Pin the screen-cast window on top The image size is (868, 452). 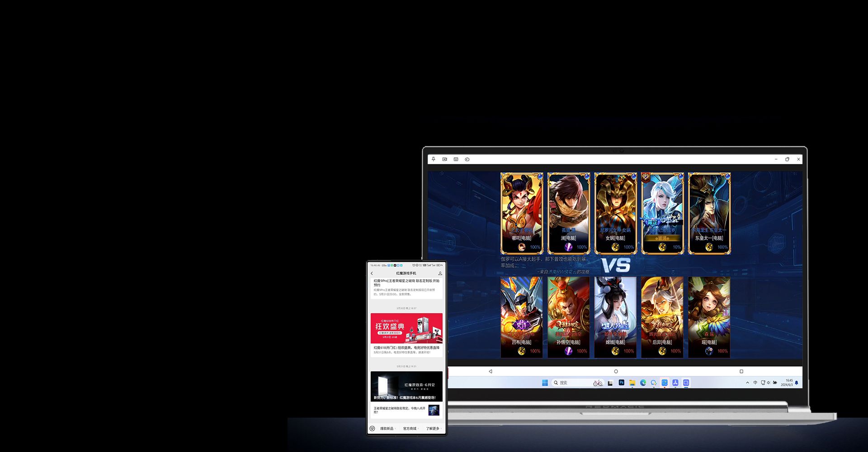[x=433, y=159]
